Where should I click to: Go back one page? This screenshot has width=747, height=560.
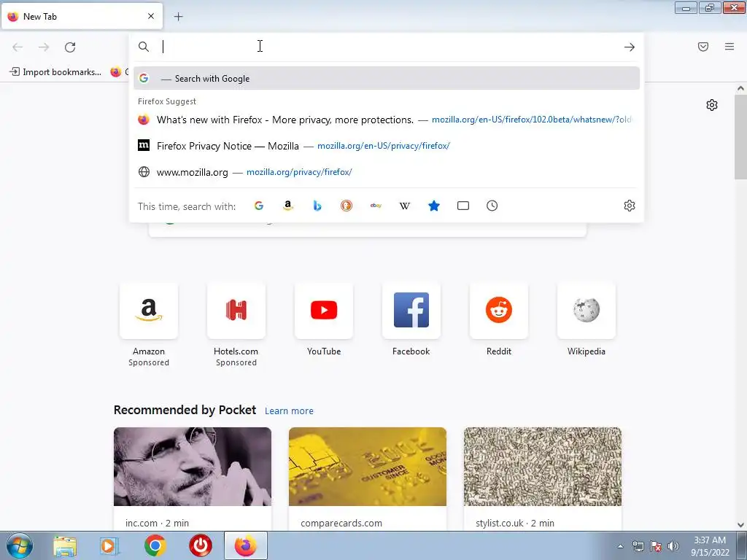(x=18, y=47)
